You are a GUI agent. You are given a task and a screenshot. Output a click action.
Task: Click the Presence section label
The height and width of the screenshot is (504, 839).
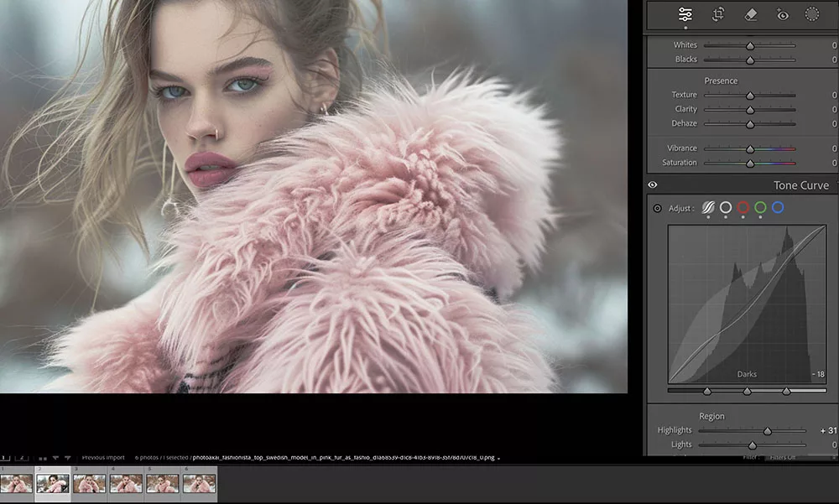[x=721, y=81]
